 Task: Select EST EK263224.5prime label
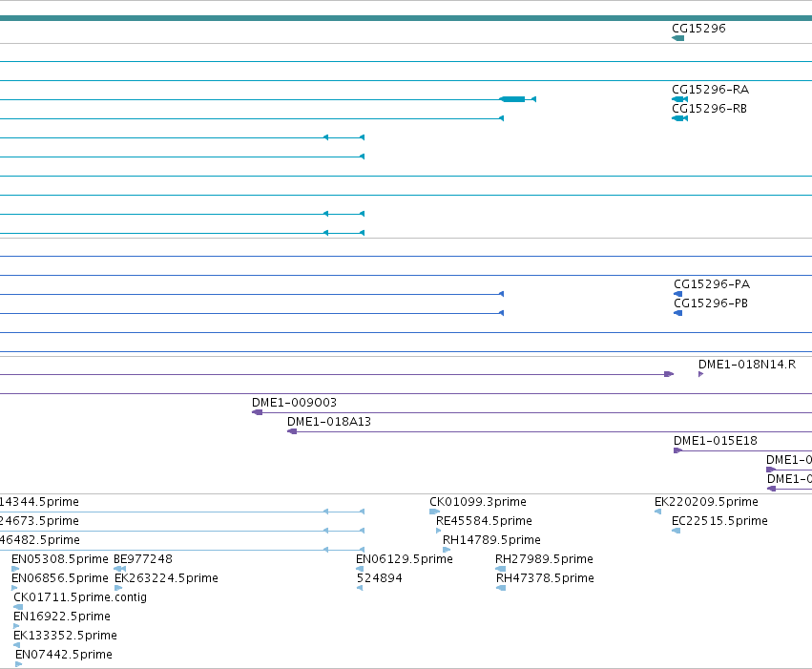[166, 579]
